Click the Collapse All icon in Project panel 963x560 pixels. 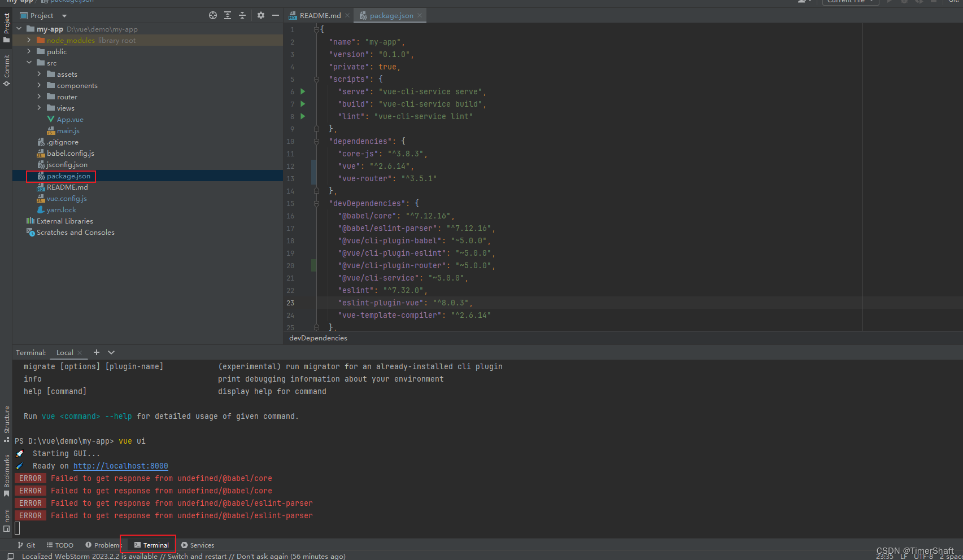[242, 15]
